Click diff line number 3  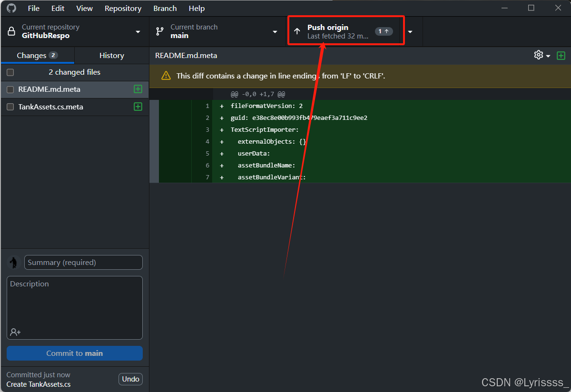point(207,130)
